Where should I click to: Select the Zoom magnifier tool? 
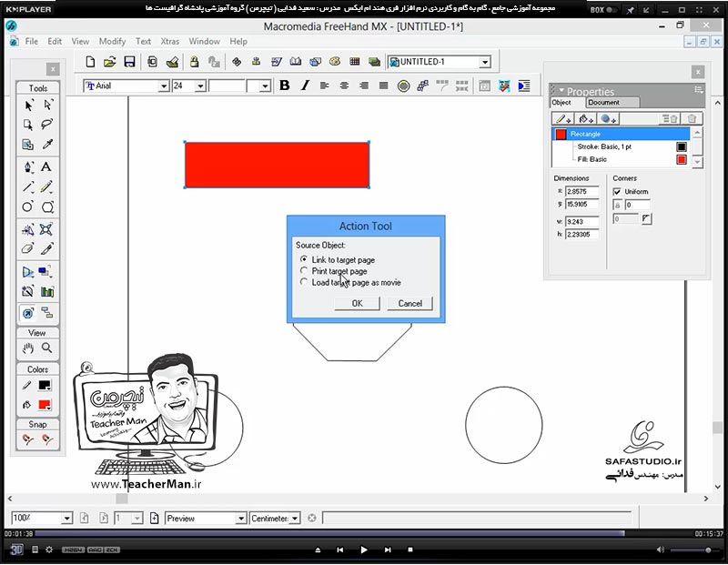47,348
